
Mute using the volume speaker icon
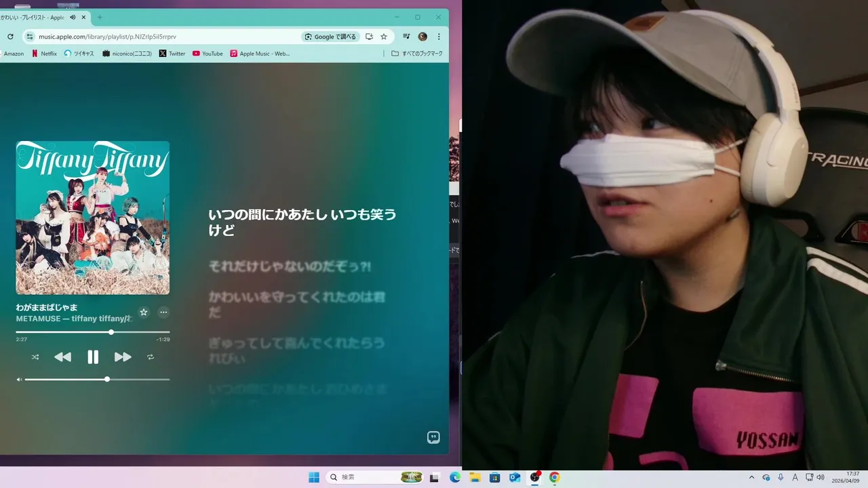[19, 380]
